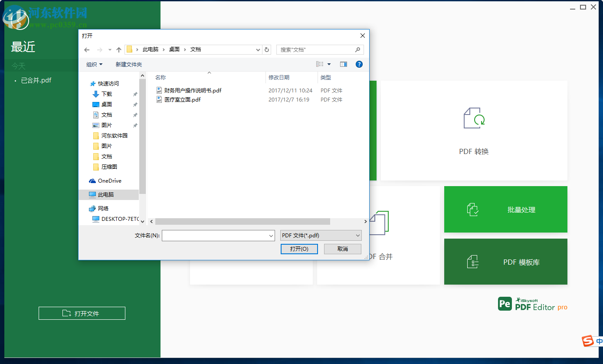Viewport: 603px width, 364px height.
Task: Unpin 下载 from Quick access
Action: pyautogui.click(x=134, y=94)
